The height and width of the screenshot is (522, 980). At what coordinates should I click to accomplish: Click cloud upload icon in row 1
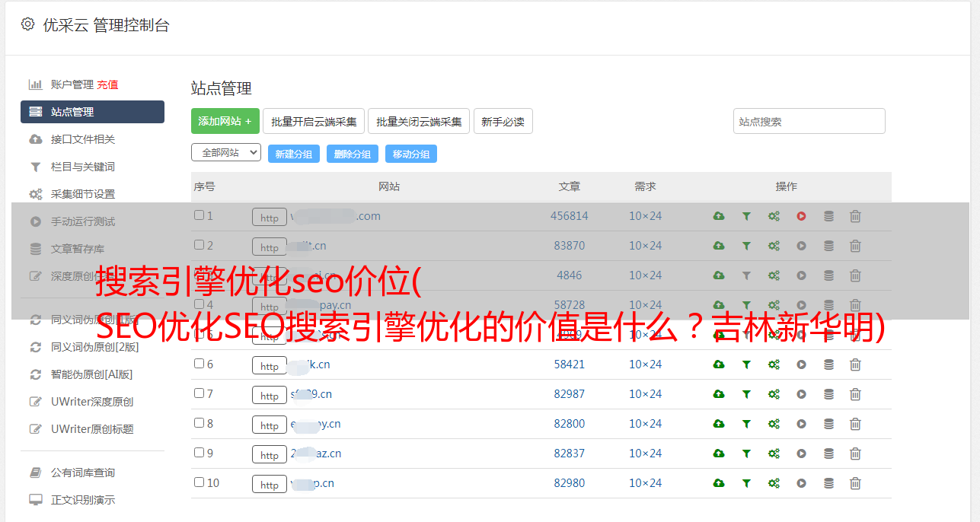(719, 216)
